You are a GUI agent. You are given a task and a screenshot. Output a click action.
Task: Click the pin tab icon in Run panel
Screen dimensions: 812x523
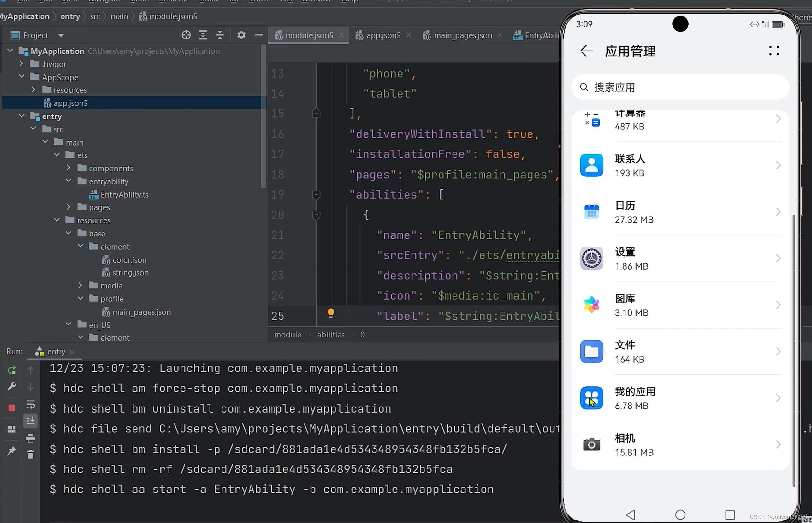tap(12, 451)
